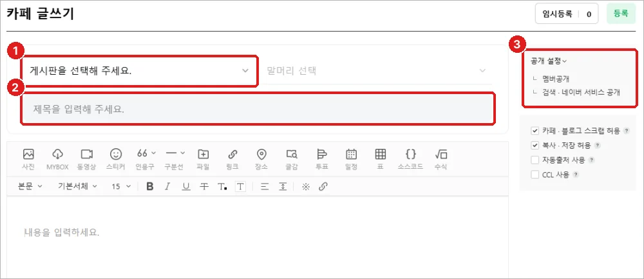Uncheck 카페·블로그 스크랩 허용

tap(535, 131)
